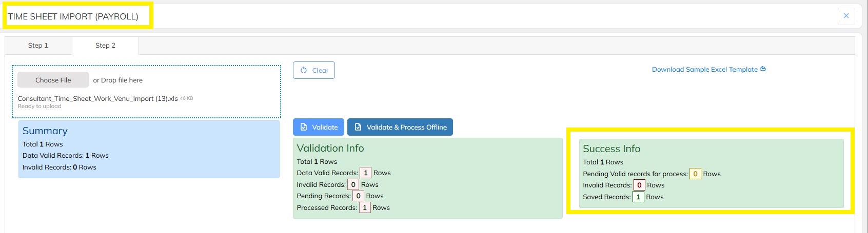Click the document icon in the Validate button
Screen dimensions: 868x233
coord(304,127)
